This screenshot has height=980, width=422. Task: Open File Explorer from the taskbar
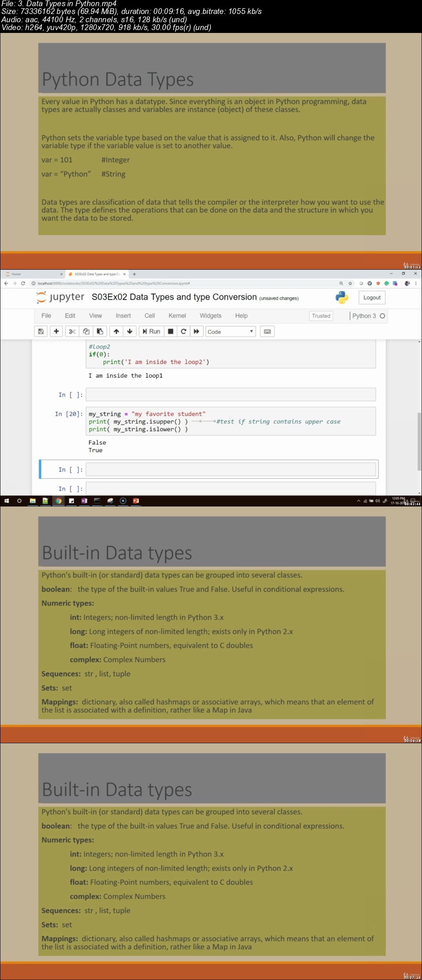pyautogui.click(x=33, y=501)
